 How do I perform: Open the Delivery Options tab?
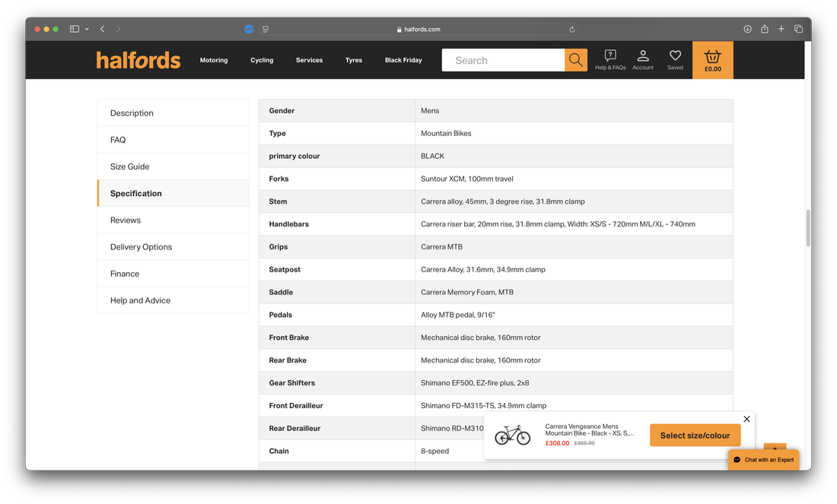click(x=173, y=246)
